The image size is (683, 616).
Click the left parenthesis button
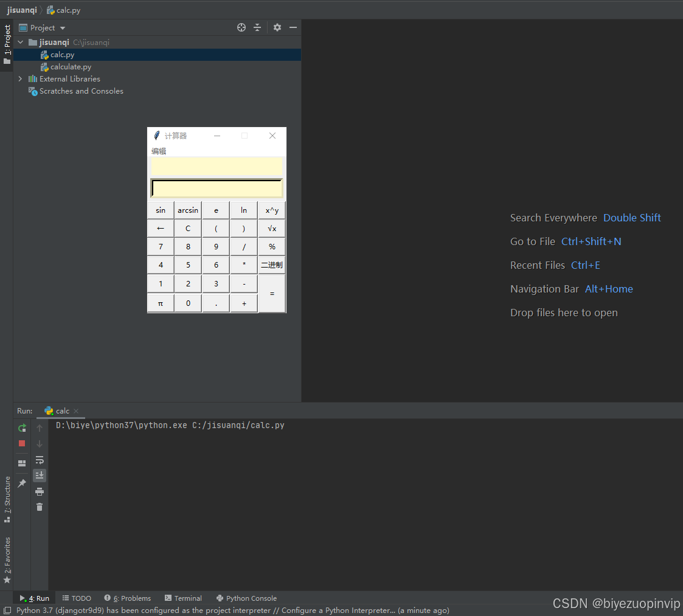[x=216, y=228]
